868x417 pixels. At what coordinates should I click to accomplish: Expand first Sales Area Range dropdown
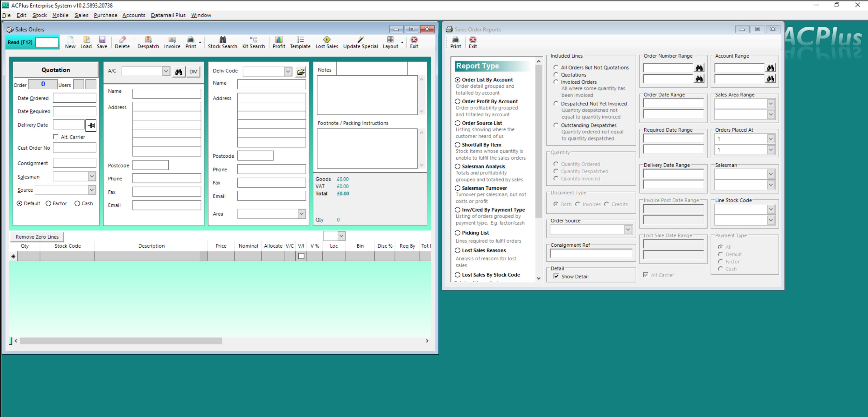771,104
